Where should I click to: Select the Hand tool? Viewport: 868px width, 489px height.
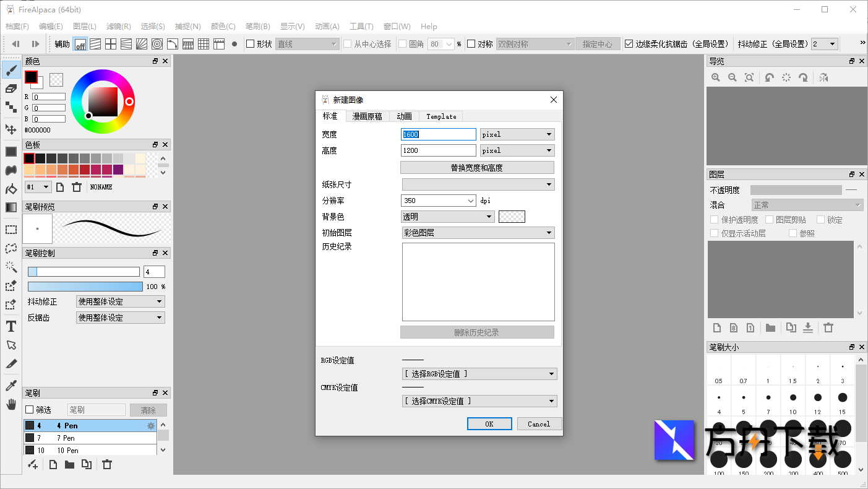click(x=11, y=404)
